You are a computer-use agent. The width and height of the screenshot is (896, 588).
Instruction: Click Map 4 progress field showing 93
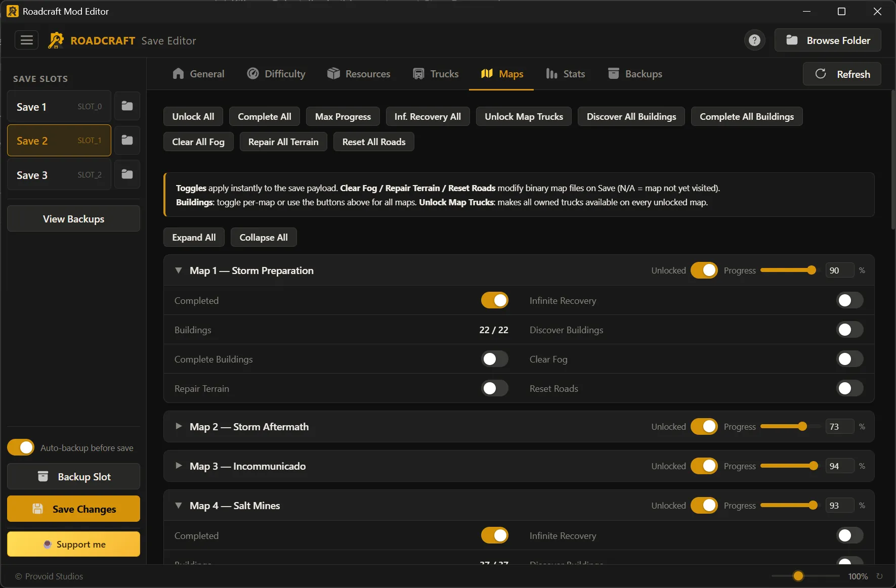pyautogui.click(x=839, y=506)
